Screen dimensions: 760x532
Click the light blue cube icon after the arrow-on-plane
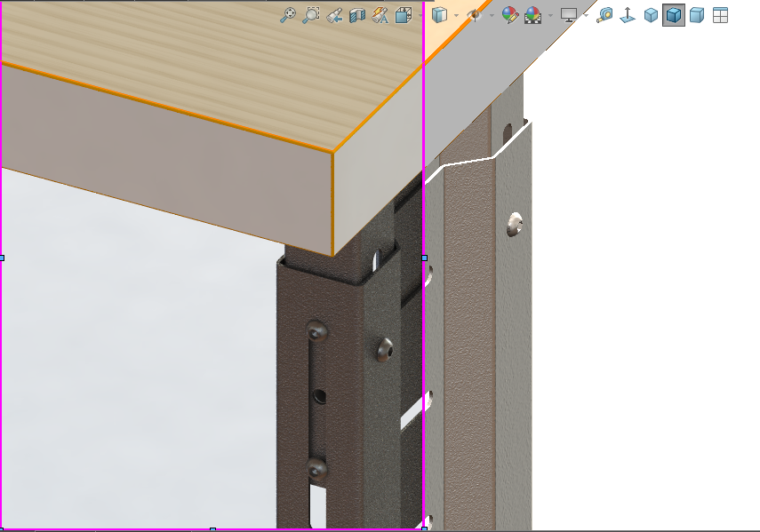click(651, 15)
